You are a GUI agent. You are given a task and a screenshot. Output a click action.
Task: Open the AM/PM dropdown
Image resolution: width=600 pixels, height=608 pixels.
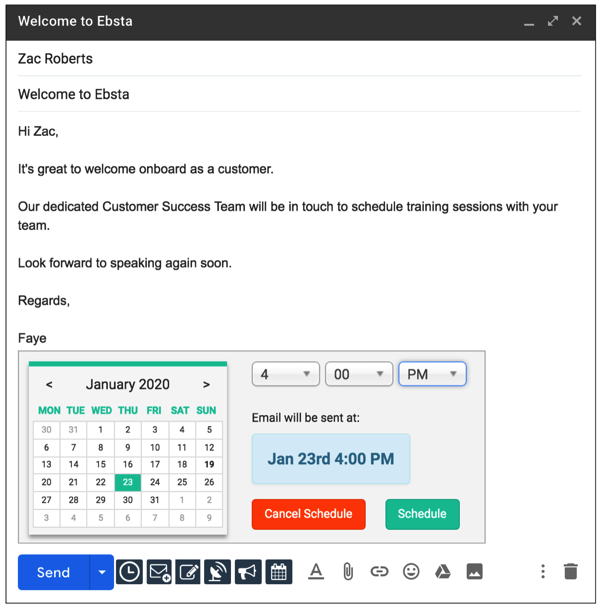(x=432, y=374)
